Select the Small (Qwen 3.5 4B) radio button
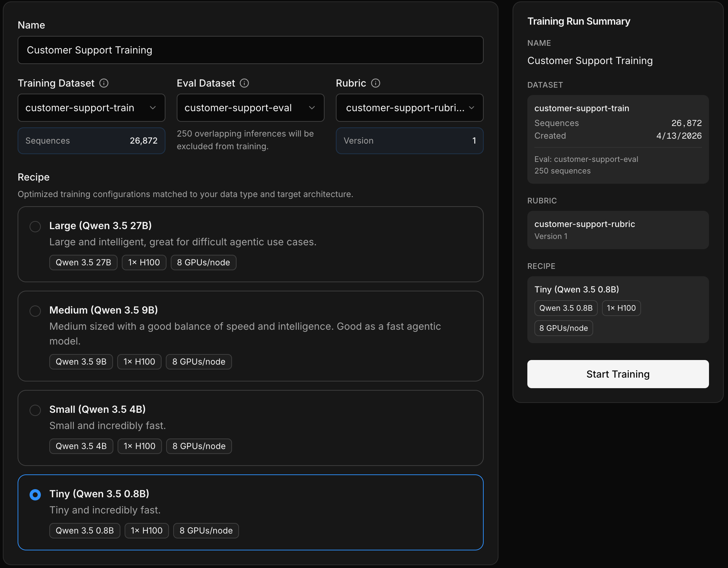Screen dimensions: 728x568 coord(35,410)
